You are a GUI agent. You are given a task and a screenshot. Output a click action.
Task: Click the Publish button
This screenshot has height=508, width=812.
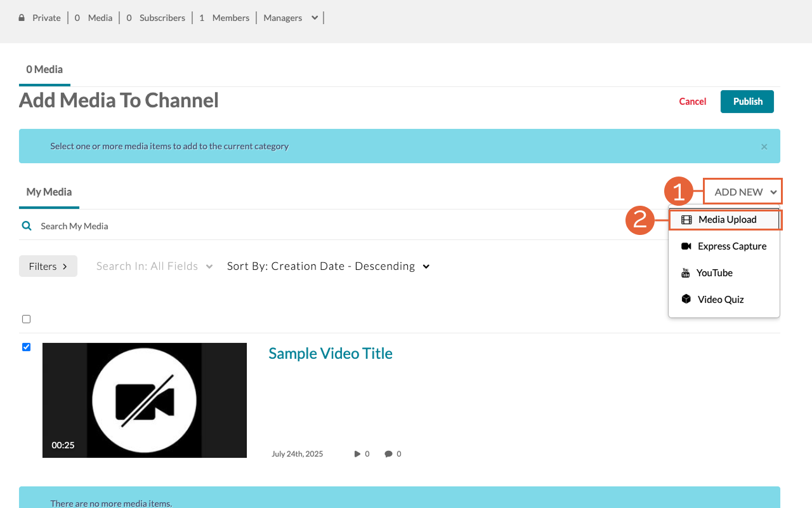coord(747,101)
